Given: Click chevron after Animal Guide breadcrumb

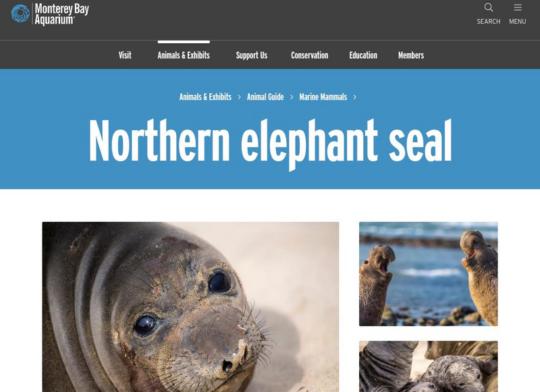Looking at the screenshot, I should 292,97.
